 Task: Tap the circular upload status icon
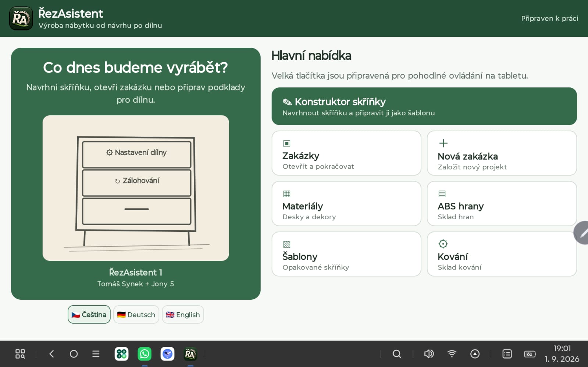pyautogui.click(x=475, y=354)
